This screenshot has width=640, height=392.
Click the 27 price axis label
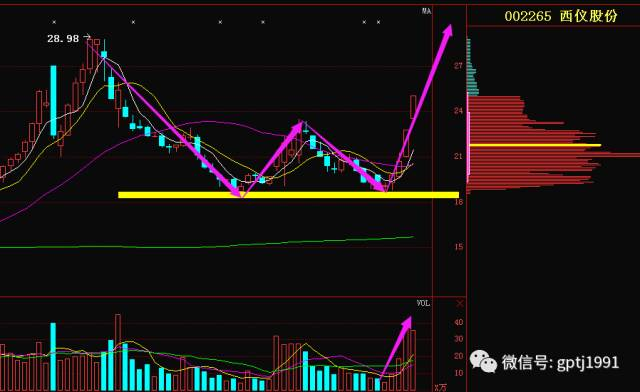tap(458, 66)
